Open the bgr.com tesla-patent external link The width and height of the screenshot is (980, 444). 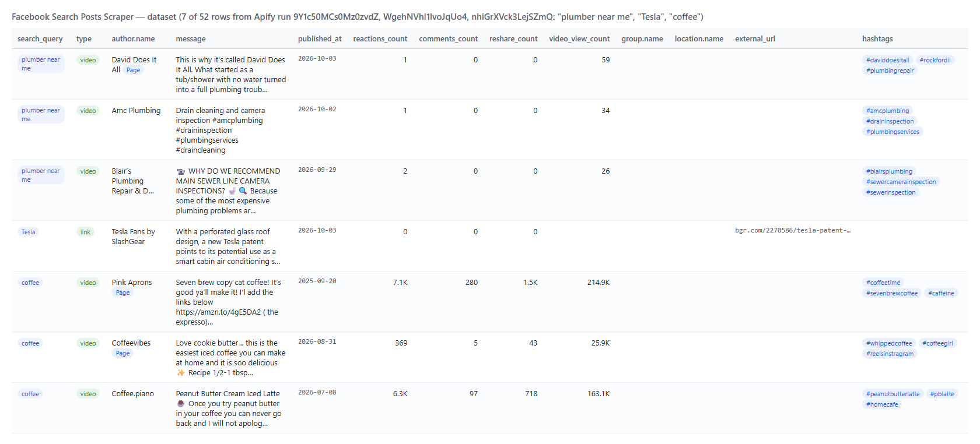coord(793,231)
